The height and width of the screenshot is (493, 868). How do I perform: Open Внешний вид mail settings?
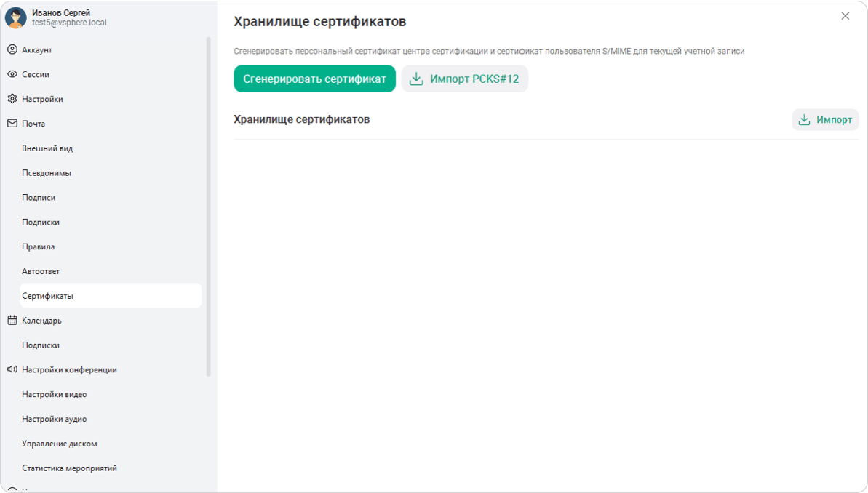[47, 148]
